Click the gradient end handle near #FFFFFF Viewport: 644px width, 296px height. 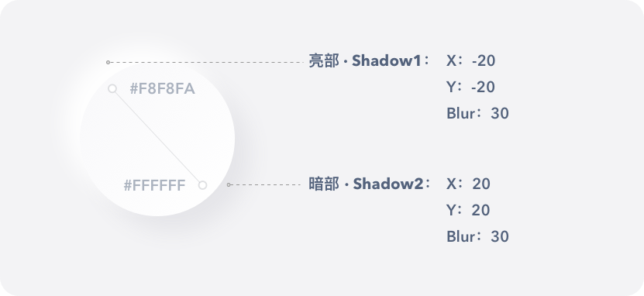(202, 185)
